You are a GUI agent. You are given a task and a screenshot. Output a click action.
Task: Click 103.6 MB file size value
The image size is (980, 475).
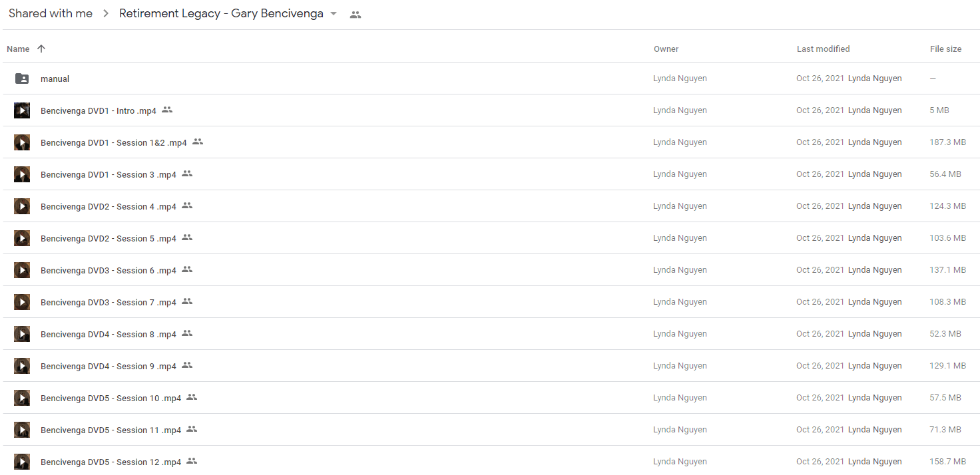click(x=947, y=238)
